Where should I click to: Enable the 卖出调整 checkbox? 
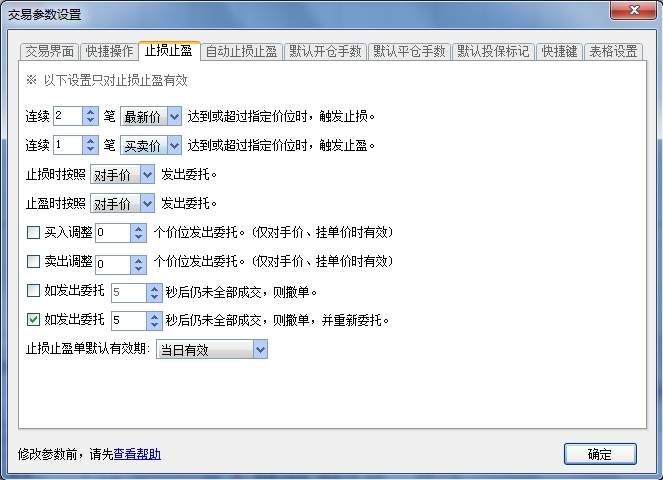[x=33, y=261]
